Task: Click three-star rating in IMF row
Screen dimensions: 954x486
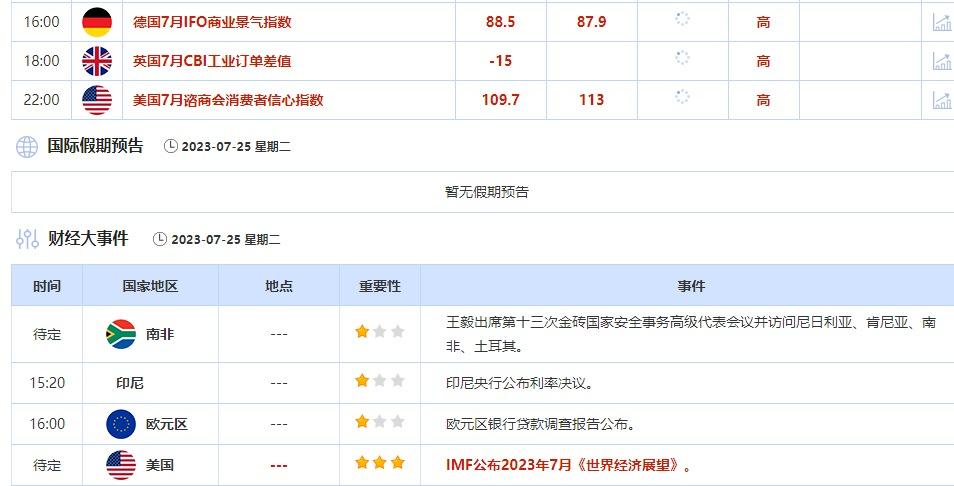Action: tap(380, 463)
